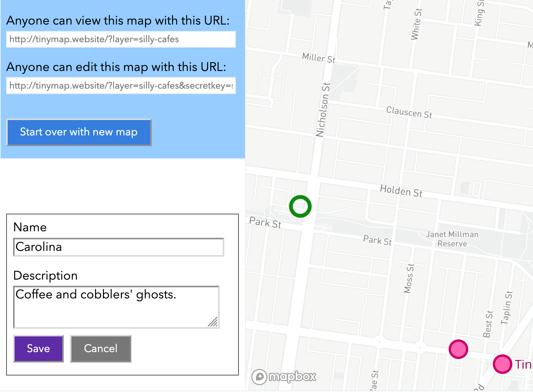Image resolution: width=533 pixels, height=392 pixels.
Task: Cancel editing the place
Action: (x=101, y=348)
